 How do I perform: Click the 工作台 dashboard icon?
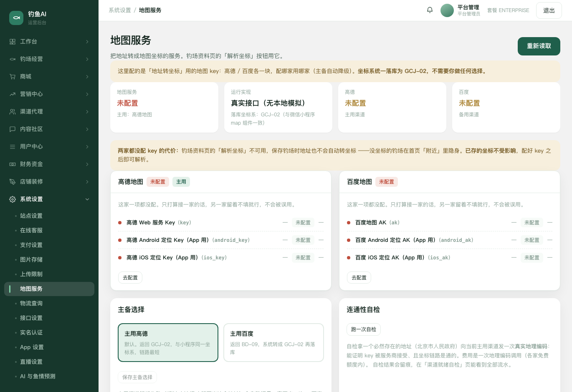(x=13, y=42)
